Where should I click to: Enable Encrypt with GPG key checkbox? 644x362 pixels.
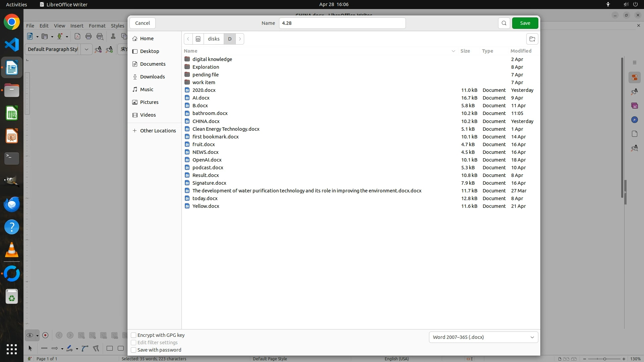point(133,335)
